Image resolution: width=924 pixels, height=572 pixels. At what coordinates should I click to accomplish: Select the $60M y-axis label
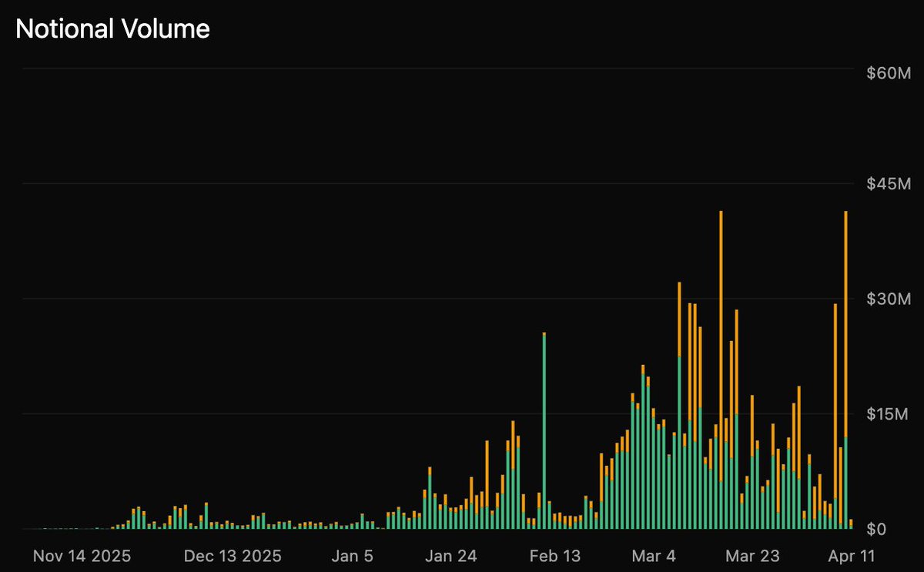click(x=888, y=73)
